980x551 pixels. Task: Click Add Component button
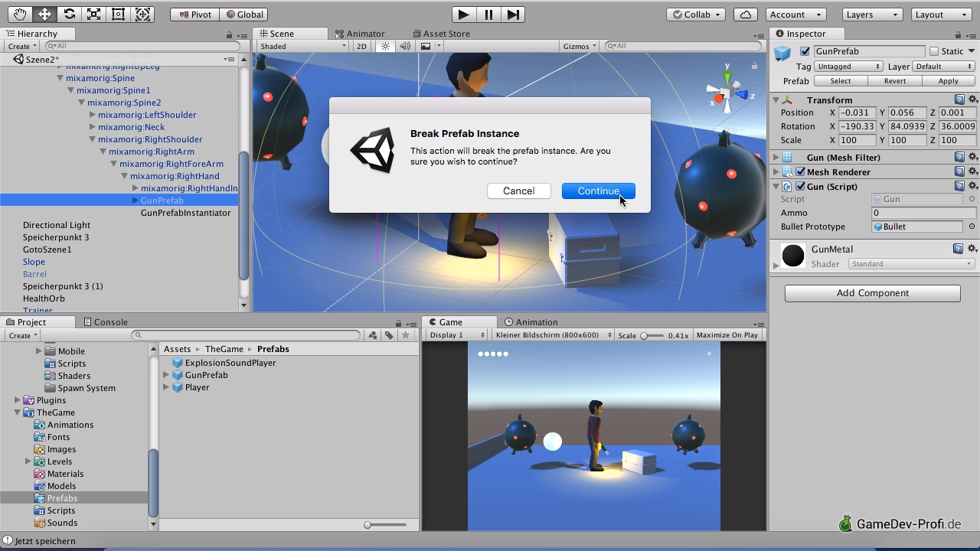(x=873, y=293)
